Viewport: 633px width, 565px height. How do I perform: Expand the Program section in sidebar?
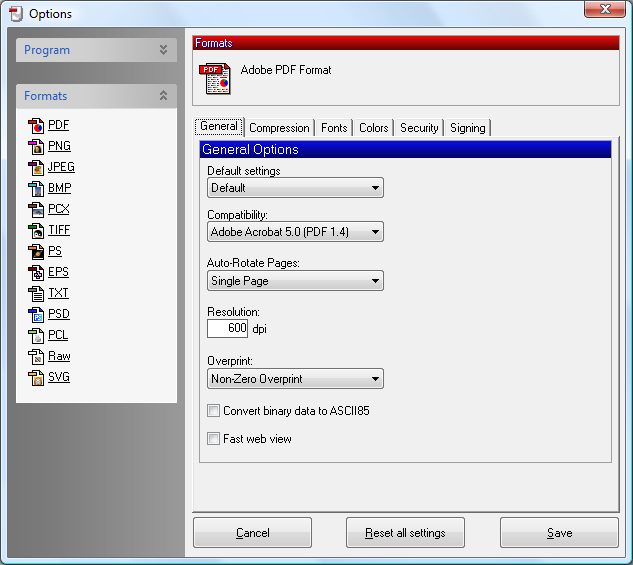click(x=96, y=50)
